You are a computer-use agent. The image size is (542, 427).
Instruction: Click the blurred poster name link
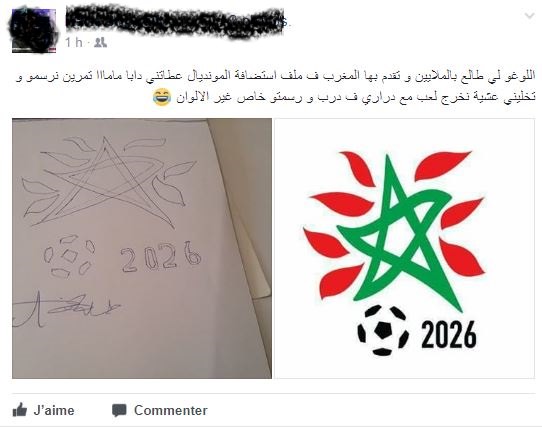point(177,21)
